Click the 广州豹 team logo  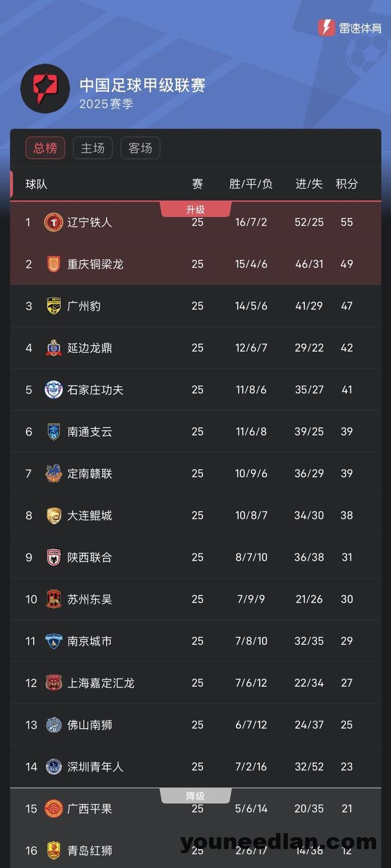(53, 306)
